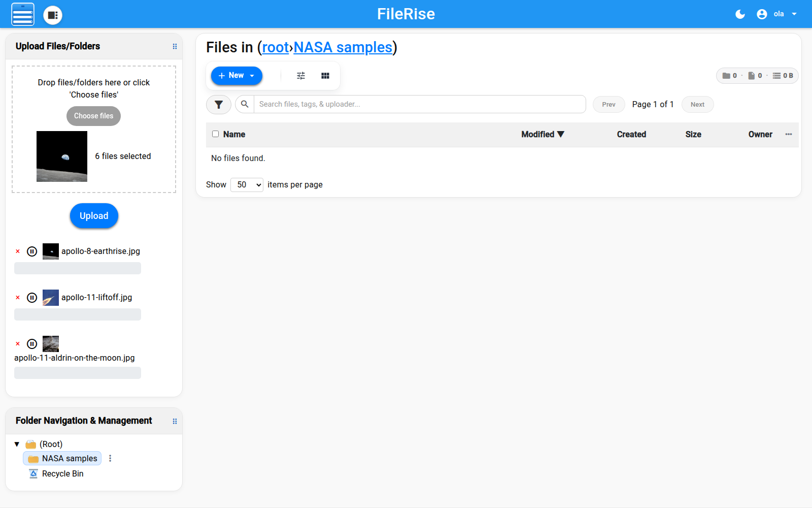Click the FileRise server logo icon
Screen dimensions: 812x508
click(x=23, y=14)
